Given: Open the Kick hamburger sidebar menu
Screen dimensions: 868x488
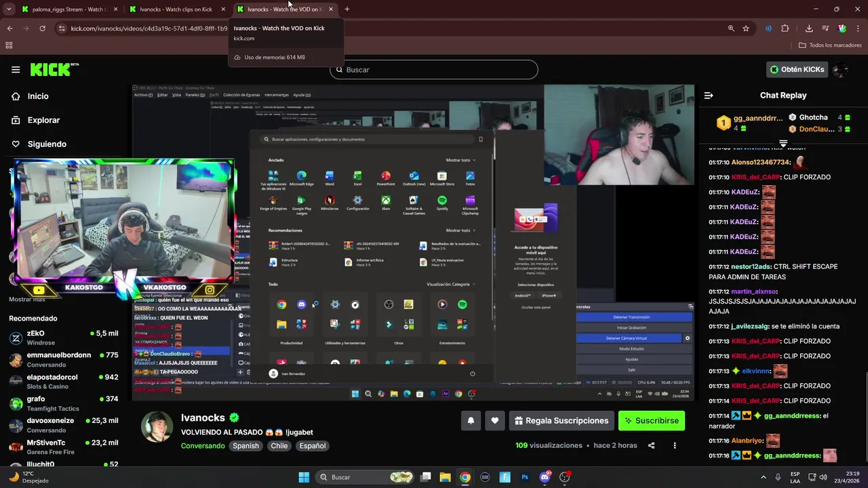Looking at the screenshot, I should [16, 69].
